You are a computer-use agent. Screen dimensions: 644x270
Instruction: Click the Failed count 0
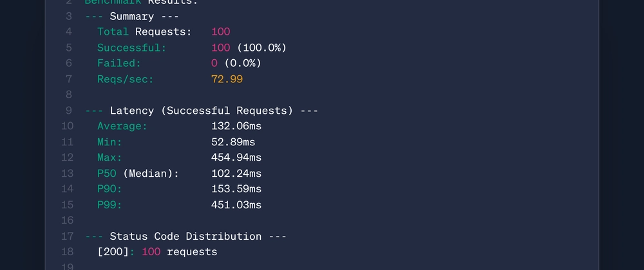coord(214,64)
